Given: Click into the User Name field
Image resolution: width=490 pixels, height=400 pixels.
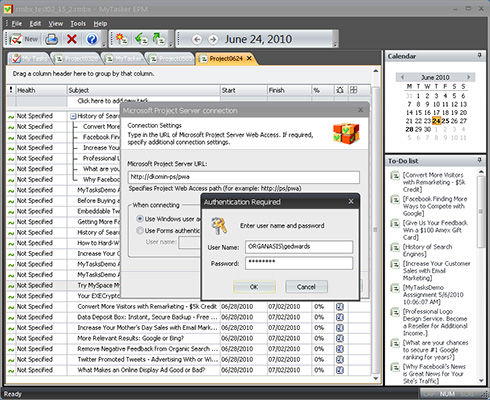Looking at the screenshot, I should [x=299, y=247].
